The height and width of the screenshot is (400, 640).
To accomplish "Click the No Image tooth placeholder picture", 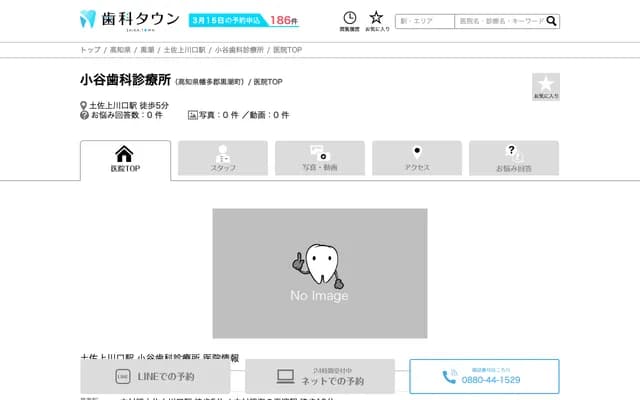I will [320, 273].
